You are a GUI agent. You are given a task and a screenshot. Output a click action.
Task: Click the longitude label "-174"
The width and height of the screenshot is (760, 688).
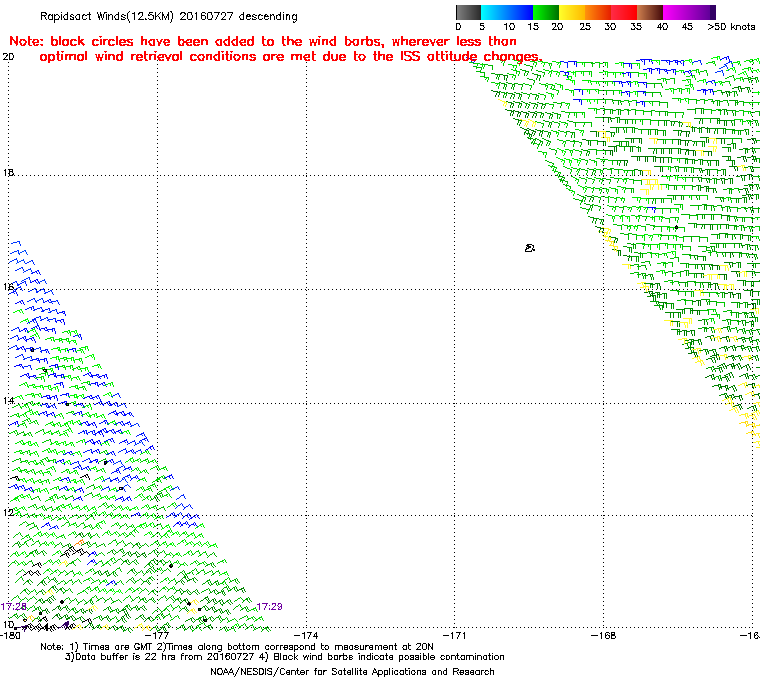(x=306, y=635)
